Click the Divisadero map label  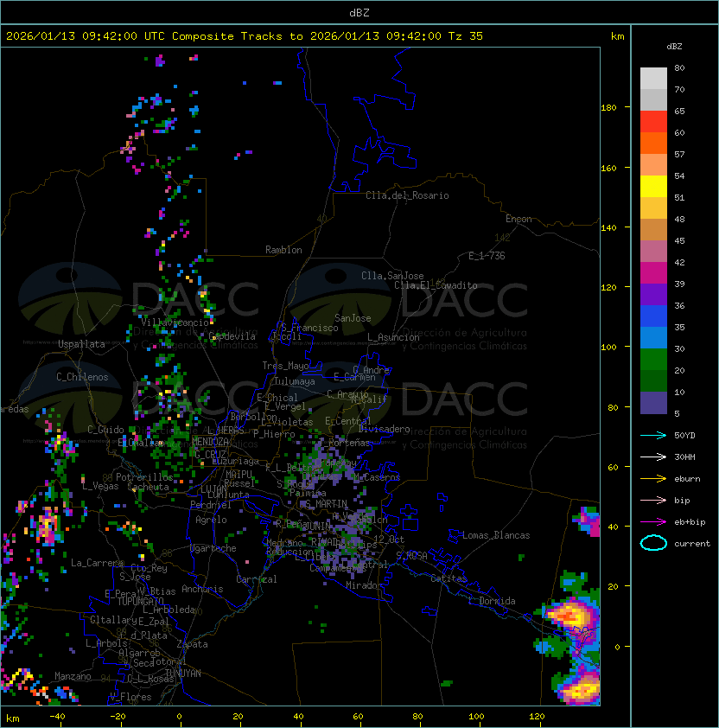(x=385, y=429)
